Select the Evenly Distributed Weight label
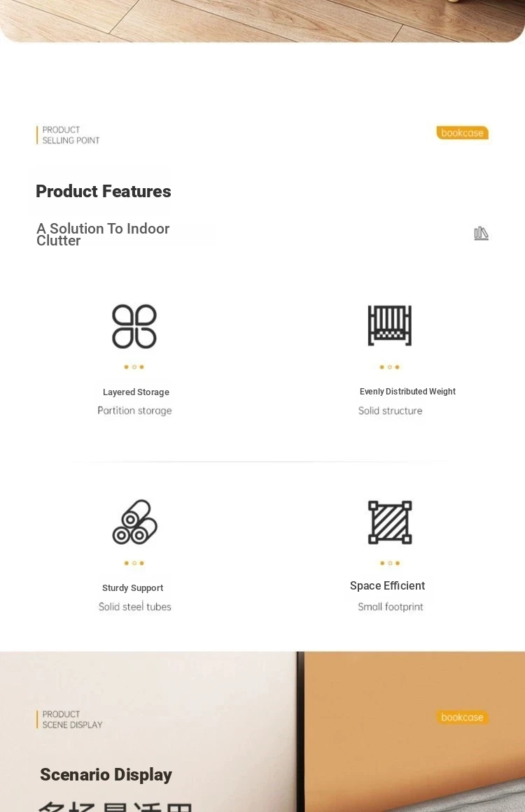 407,392
